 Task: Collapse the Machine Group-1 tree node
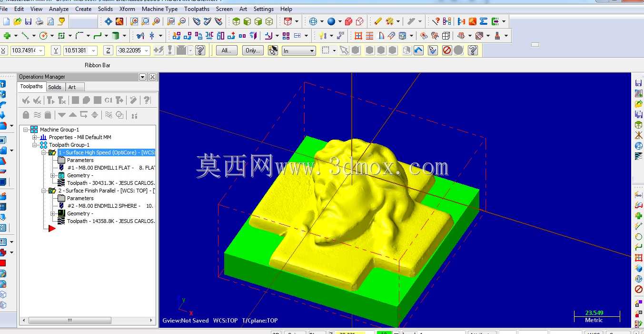tap(26, 130)
